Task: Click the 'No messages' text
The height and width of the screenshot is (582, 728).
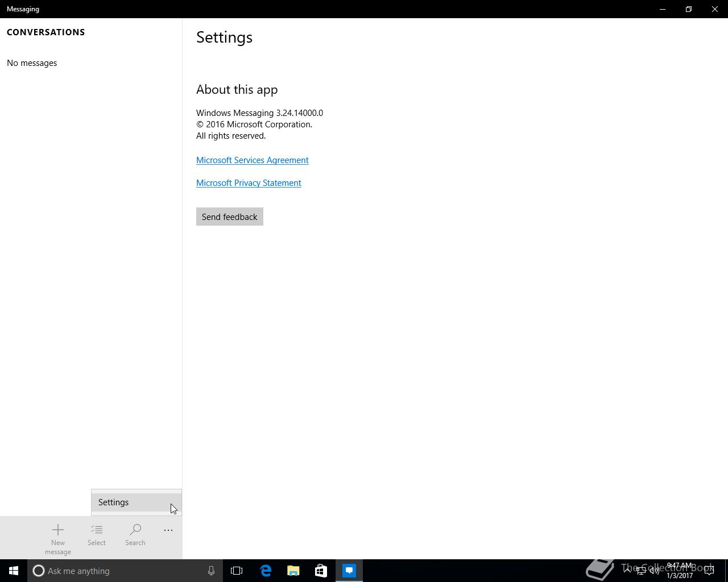Action: [x=32, y=63]
